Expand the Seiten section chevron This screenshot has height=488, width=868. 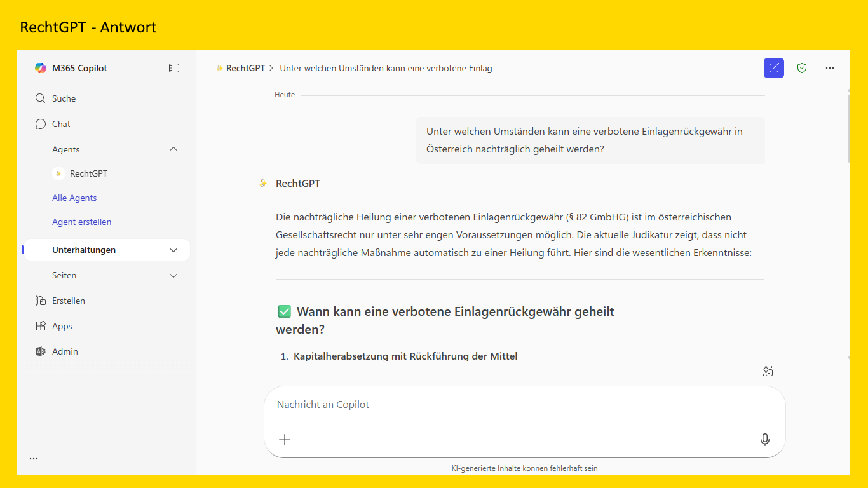[x=173, y=275]
